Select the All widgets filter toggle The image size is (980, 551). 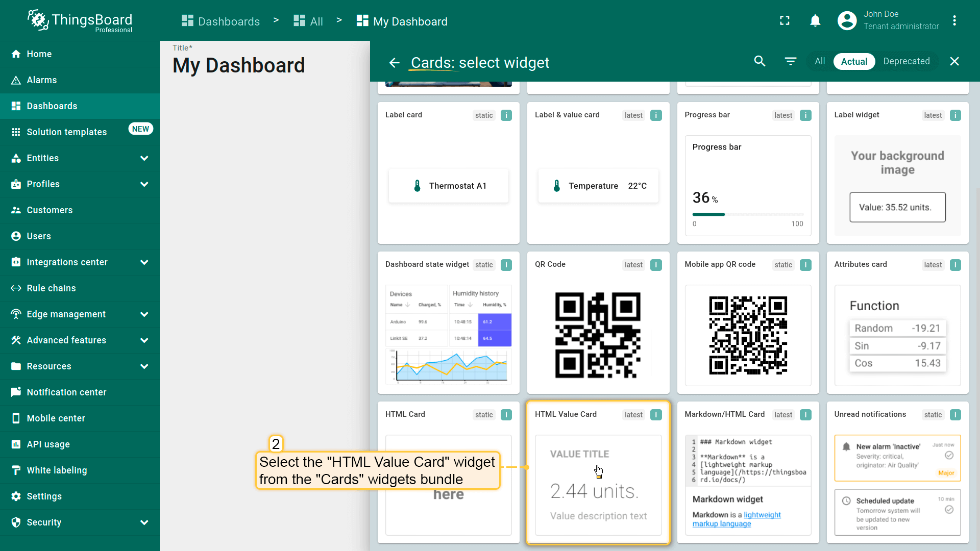click(820, 61)
